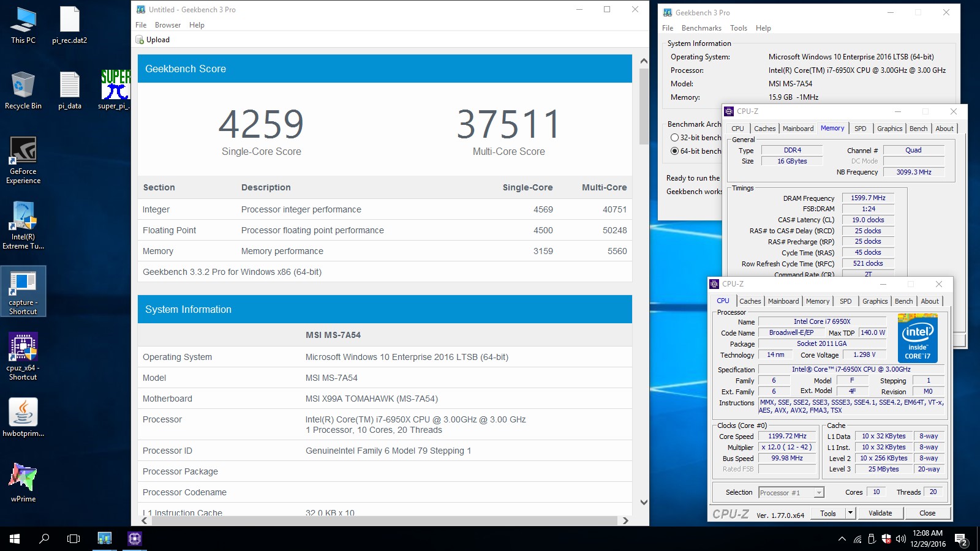Switch to SPD tab in front CPU-Z
Image resolution: width=980 pixels, height=551 pixels.
tap(845, 301)
